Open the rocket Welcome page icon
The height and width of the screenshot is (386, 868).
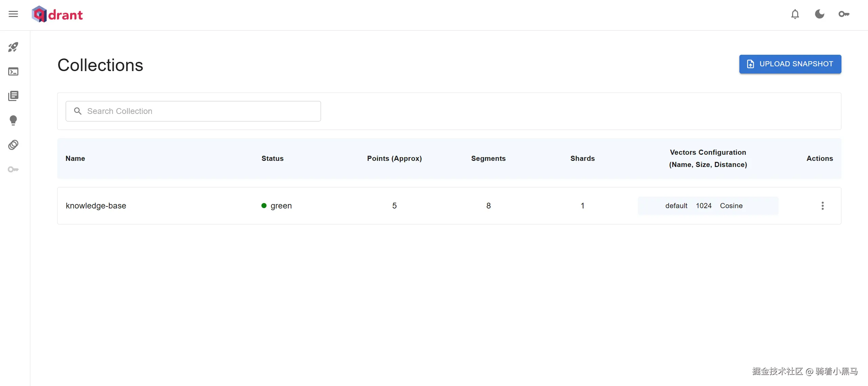[13, 47]
